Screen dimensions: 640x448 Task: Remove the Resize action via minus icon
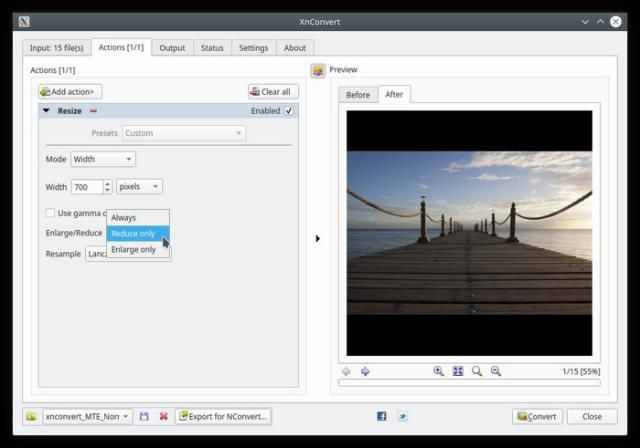tap(93, 111)
